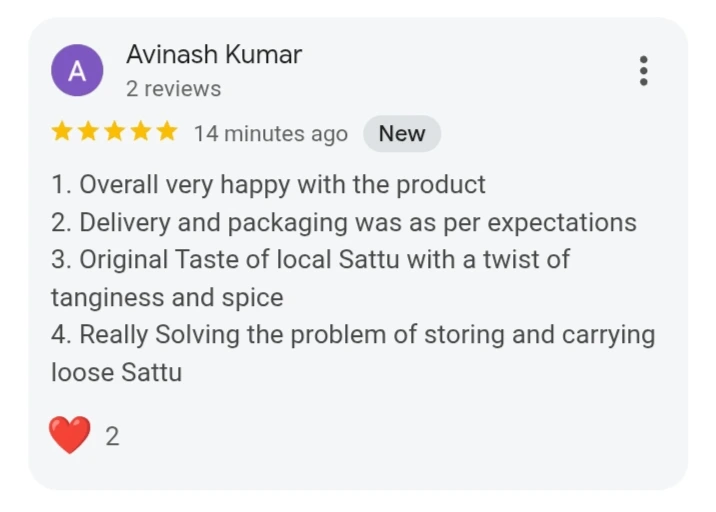Click the fourth yellow rating star
This screenshot has width=716, height=512.
[140, 132]
